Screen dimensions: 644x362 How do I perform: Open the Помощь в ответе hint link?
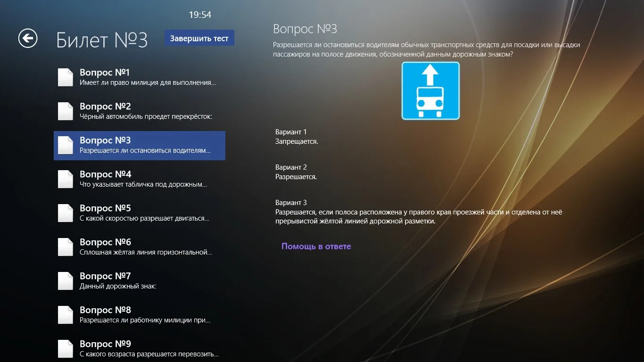316,246
